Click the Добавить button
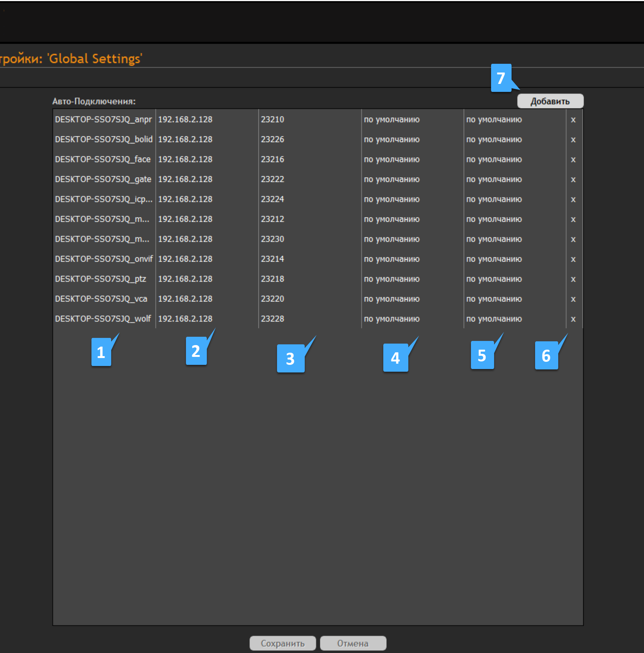Viewport: 644px width, 653px height. [550, 101]
